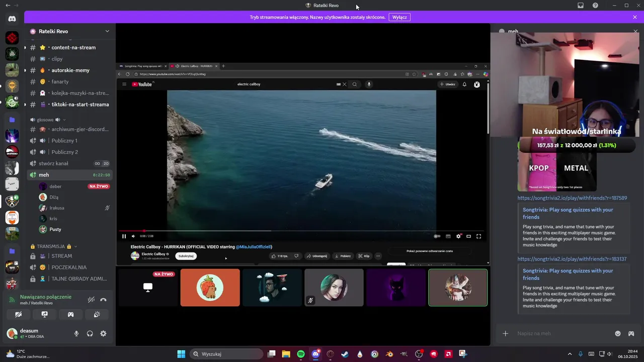
Task: Expand the upper purple server folder
Action: tap(12, 120)
